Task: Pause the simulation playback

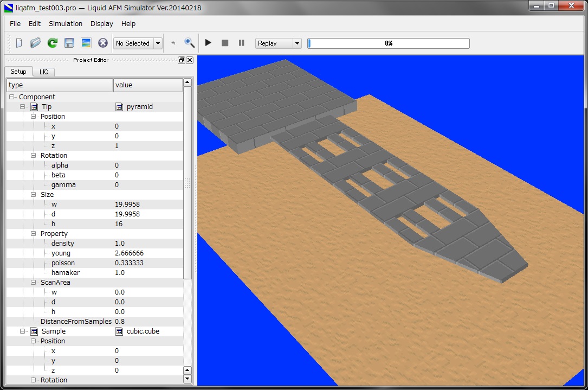Action: coord(242,43)
